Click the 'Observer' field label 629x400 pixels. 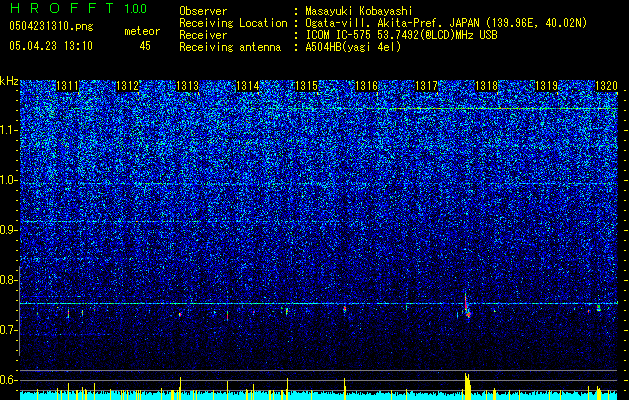click(x=203, y=11)
